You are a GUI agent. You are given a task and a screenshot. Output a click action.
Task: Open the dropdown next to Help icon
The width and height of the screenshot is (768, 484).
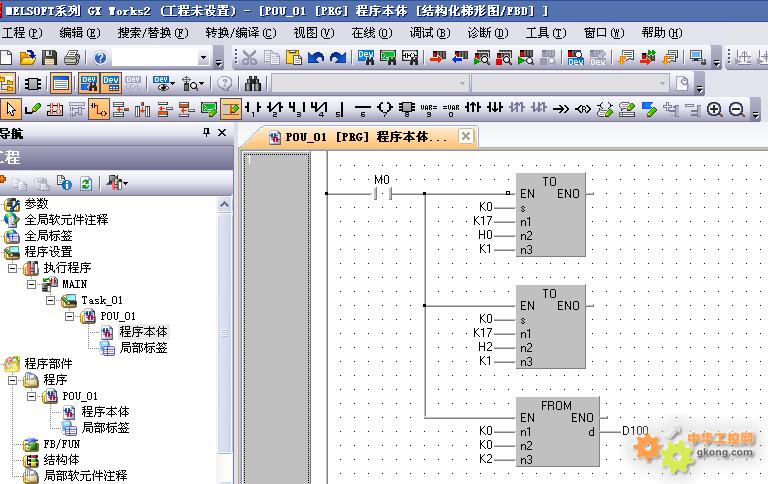tap(203, 58)
